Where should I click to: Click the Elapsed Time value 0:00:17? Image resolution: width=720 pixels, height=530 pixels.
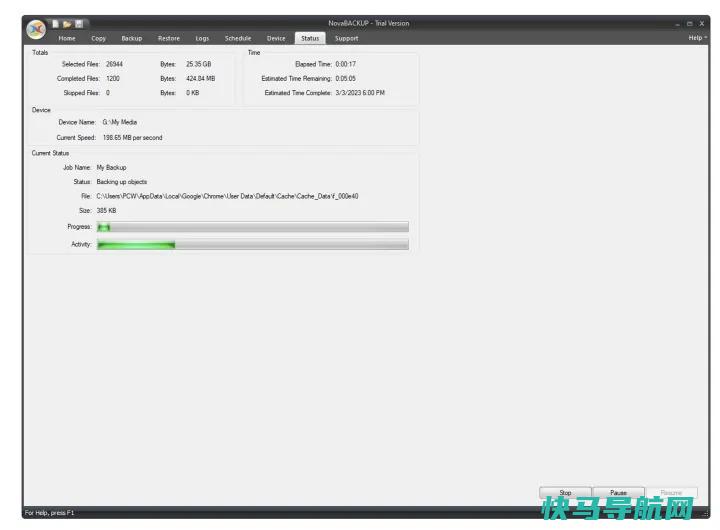pos(345,64)
